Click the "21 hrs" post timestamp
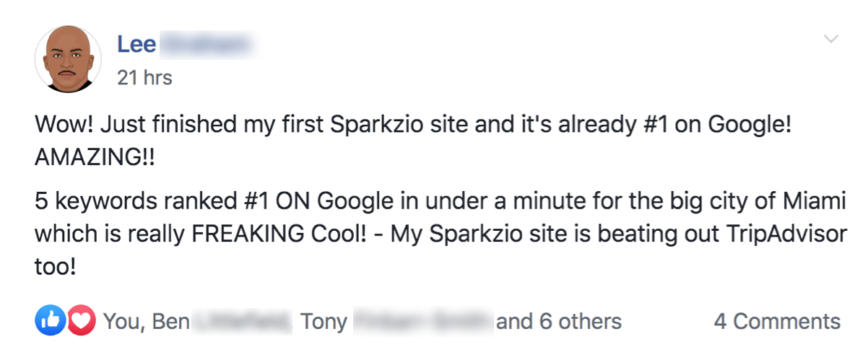Viewport: 868px width, 347px height. click(144, 78)
